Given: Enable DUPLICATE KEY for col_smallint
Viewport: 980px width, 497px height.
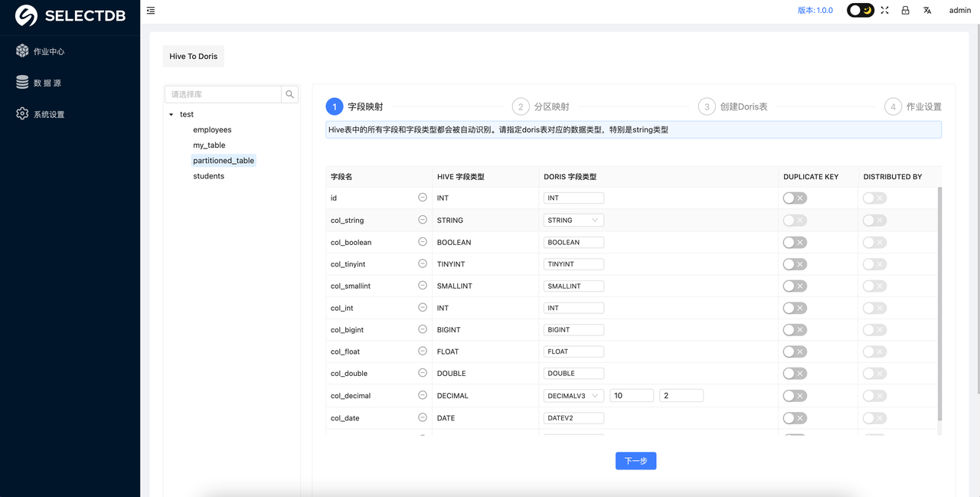Looking at the screenshot, I should point(795,286).
